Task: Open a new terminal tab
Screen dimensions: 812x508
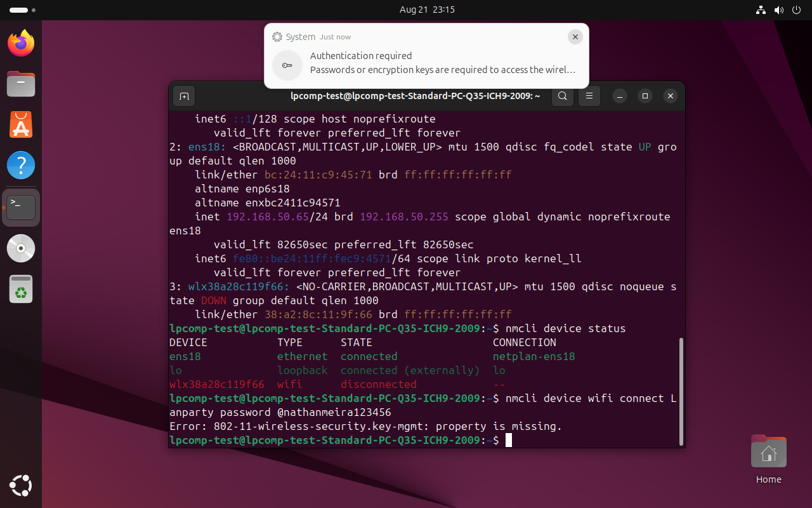Action: 184,96
